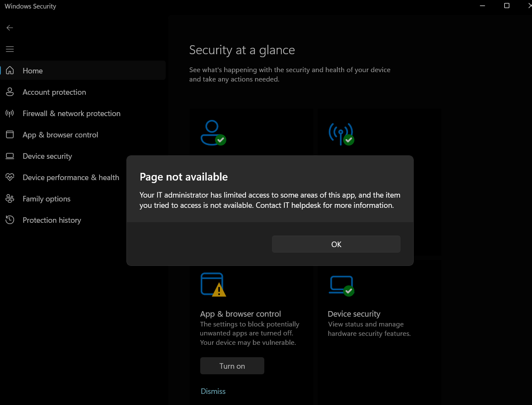
Task: Open Family options sidebar label
Action: pos(47,199)
